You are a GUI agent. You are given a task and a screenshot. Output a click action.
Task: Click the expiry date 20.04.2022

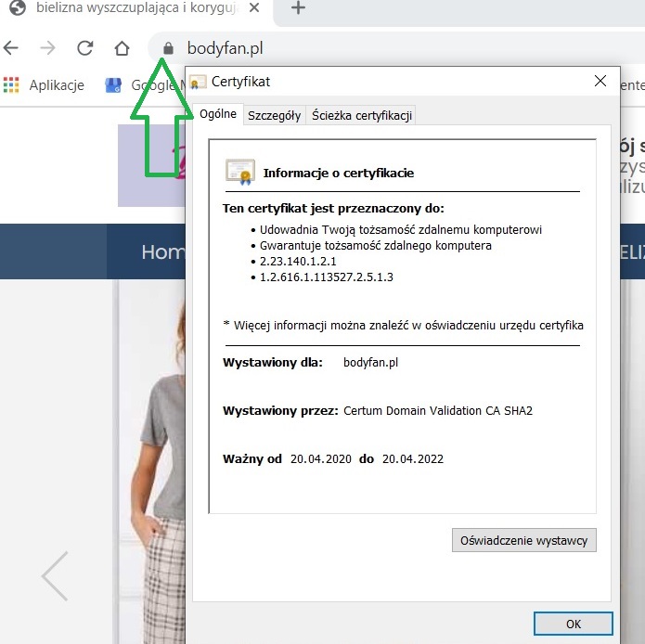[x=413, y=459]
